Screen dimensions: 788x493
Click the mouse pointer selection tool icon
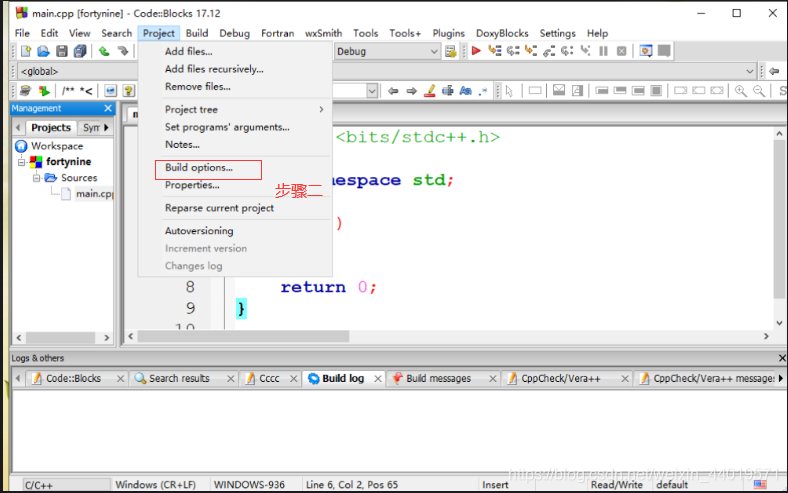(509, 91)
